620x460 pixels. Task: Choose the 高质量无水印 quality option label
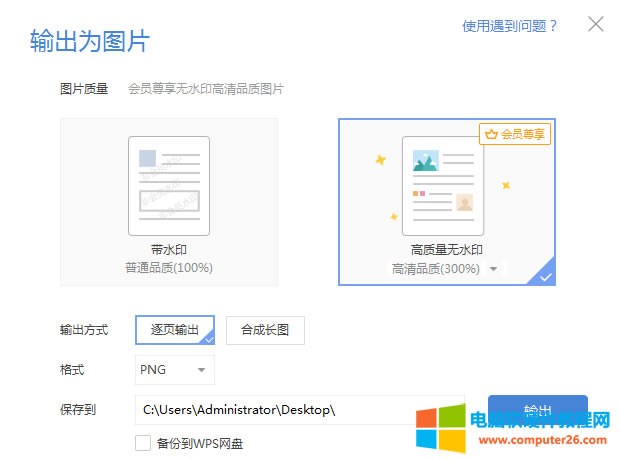tap(447, 250)
